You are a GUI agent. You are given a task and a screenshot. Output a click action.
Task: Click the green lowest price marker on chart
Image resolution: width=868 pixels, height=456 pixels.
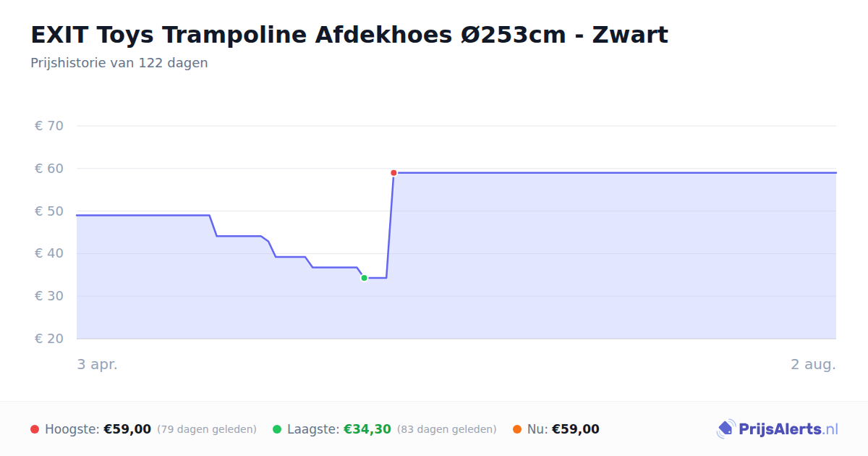point(364,278)
